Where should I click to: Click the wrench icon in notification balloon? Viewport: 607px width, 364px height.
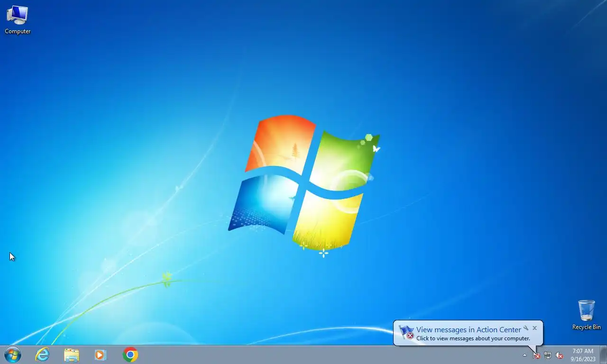(x=526, y=328)
